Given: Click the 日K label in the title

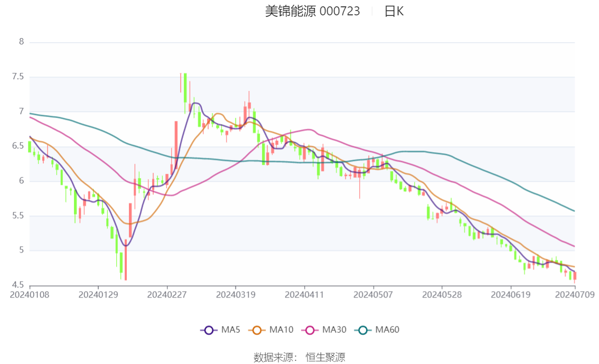Looking at the screenshot, I should tap(394, 12).
